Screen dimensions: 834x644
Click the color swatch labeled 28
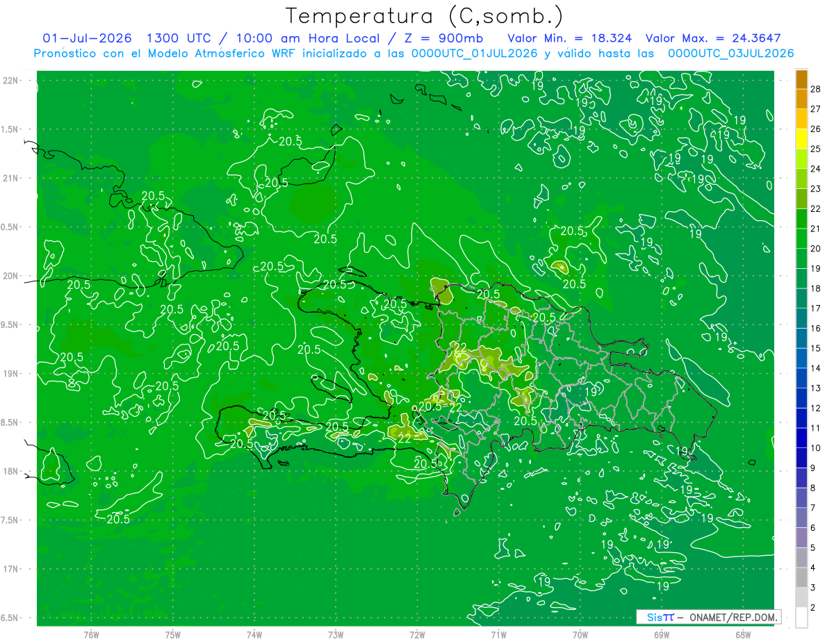pyautogui.click(x=801, y=79)
